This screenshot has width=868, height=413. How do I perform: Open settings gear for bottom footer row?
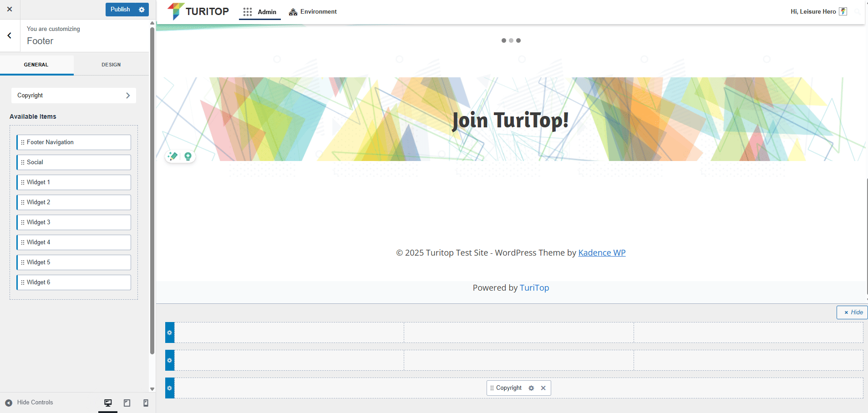click(170, 388)
